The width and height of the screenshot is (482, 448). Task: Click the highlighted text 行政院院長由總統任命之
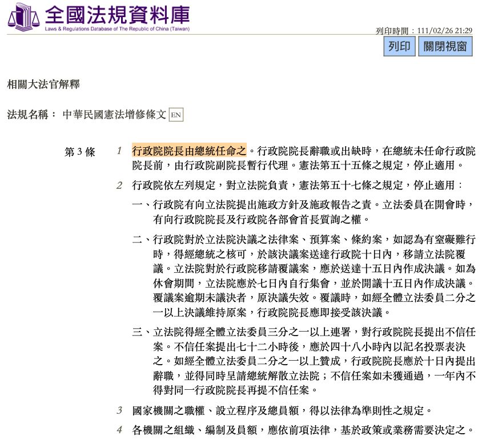point(189,151)
